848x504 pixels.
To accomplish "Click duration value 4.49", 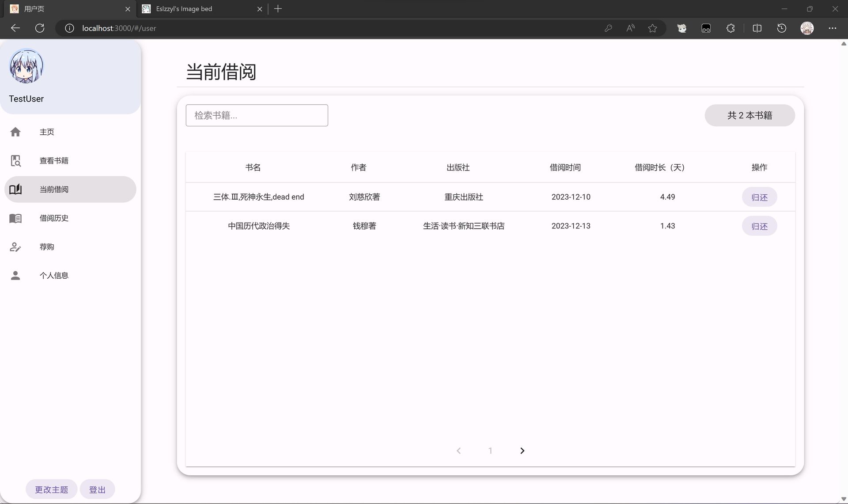I will click(x=667, y=197).
